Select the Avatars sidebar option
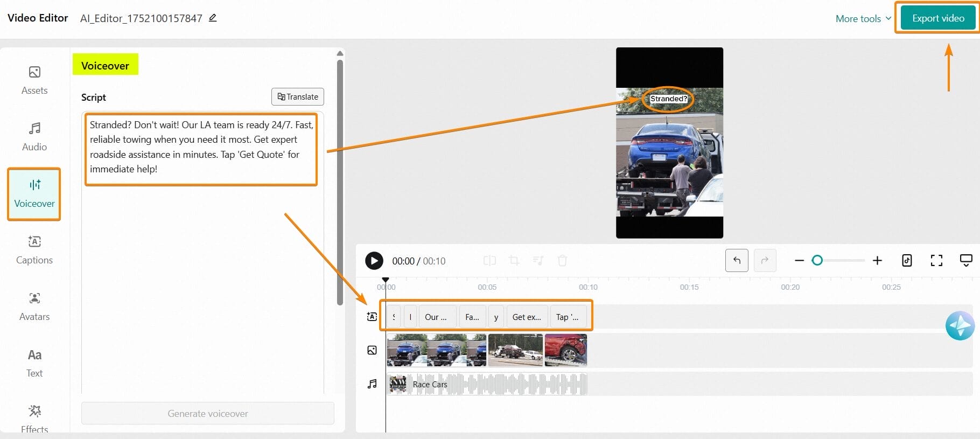Image resolution: width=980 pixels, height=439 pixels. 34,306
